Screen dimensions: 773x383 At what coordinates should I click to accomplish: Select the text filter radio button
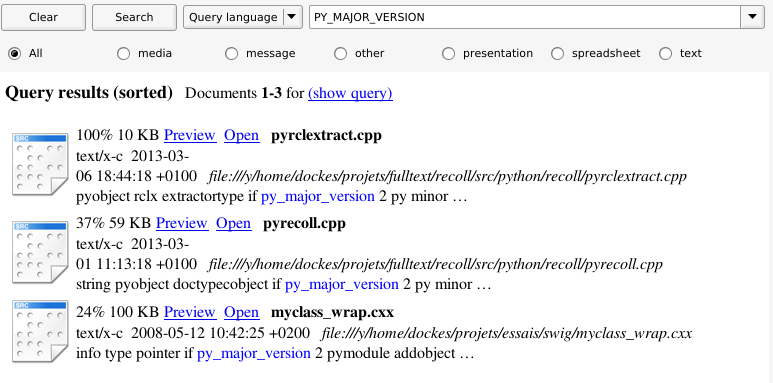click(x=666, y=53)
